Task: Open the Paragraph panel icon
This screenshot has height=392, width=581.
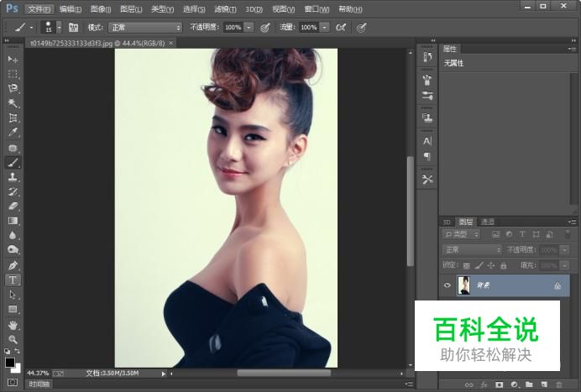Action: (x=427, y=156)
